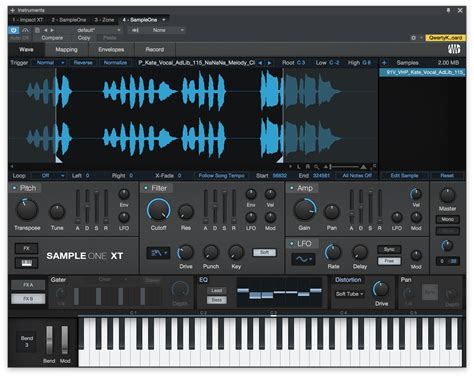The height and width of the screenshot is (377, 474).
Task: Click the LFO Rate knob
Action: pos(333,253)
